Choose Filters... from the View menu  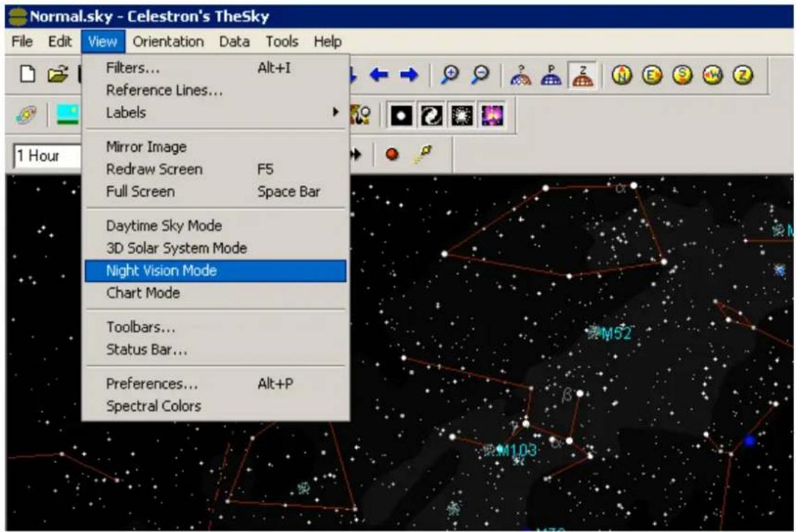pyautogui.click(x=216, y=68)
